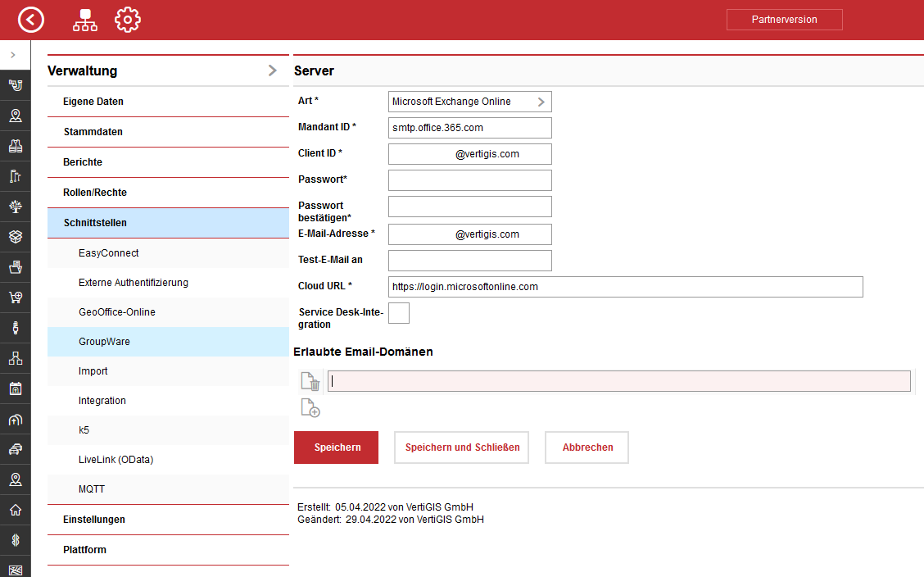Select GeoOffice-Online entry

point(168,312)
